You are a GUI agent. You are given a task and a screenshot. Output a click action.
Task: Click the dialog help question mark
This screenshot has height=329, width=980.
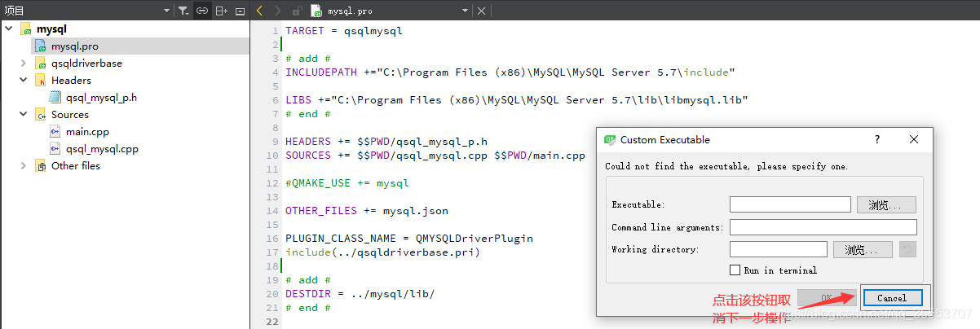[877, 140]
